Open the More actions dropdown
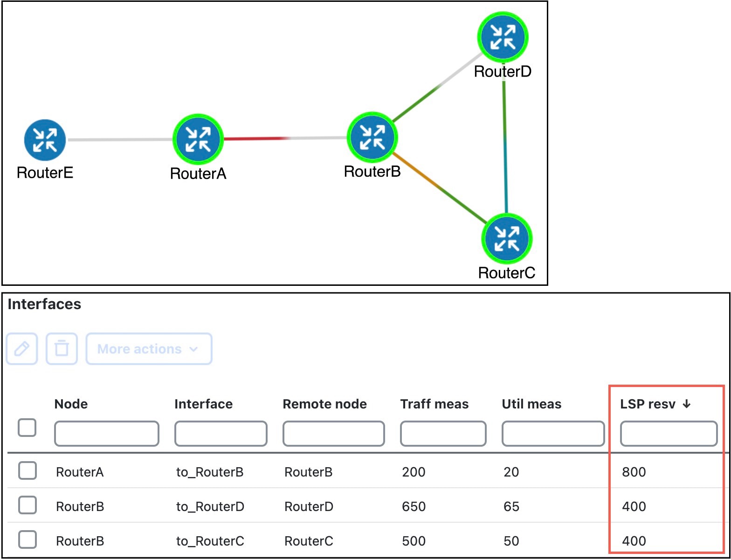 click(x=149, y=349)
